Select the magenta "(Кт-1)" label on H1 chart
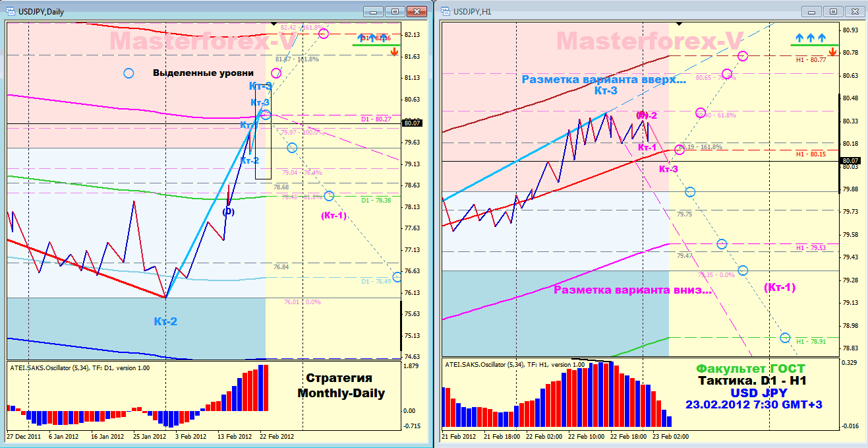 pos(780,287)
